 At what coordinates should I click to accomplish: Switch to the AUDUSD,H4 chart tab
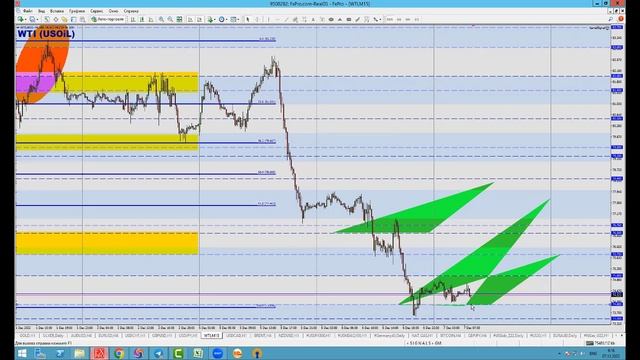[81, 336]
